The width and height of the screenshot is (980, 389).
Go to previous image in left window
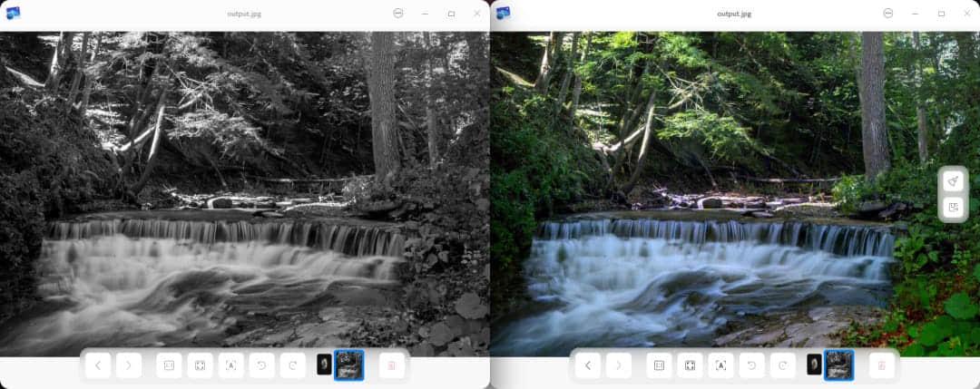(98, 365)
